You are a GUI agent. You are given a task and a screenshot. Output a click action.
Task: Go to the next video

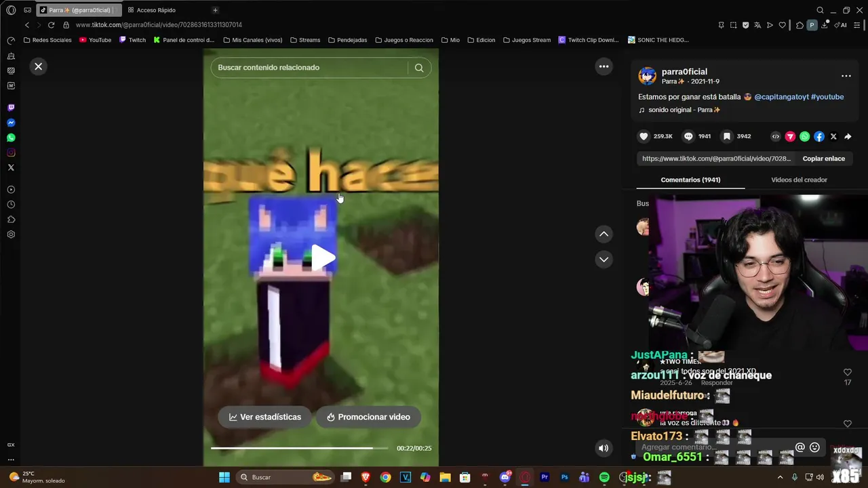pos(604,260)
